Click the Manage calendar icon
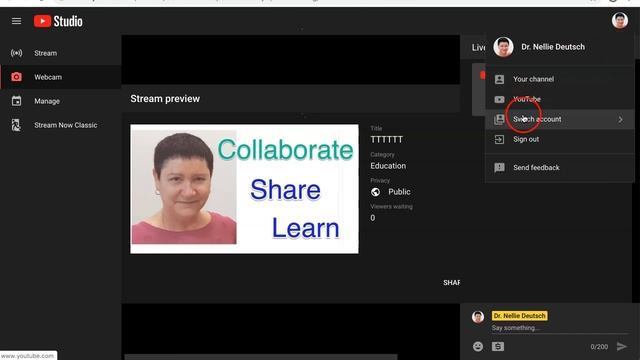The image size is (640, 360). [16, 101]
